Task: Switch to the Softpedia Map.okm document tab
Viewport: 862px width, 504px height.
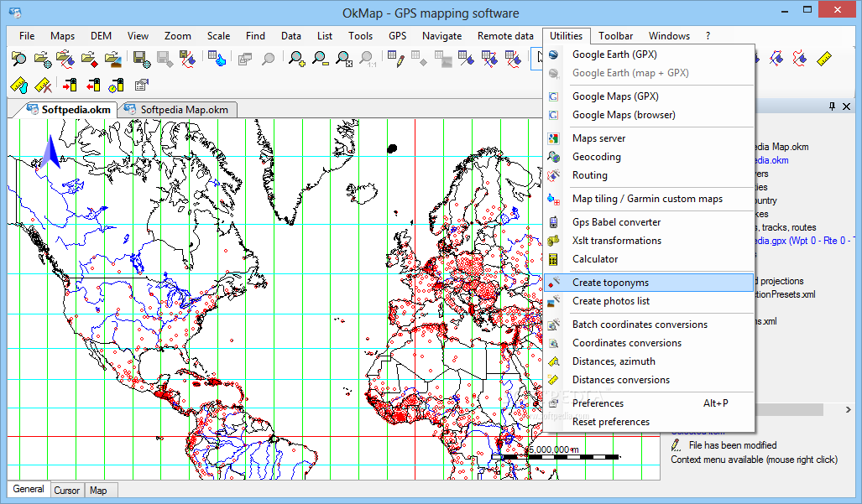Action: (180, 110)
